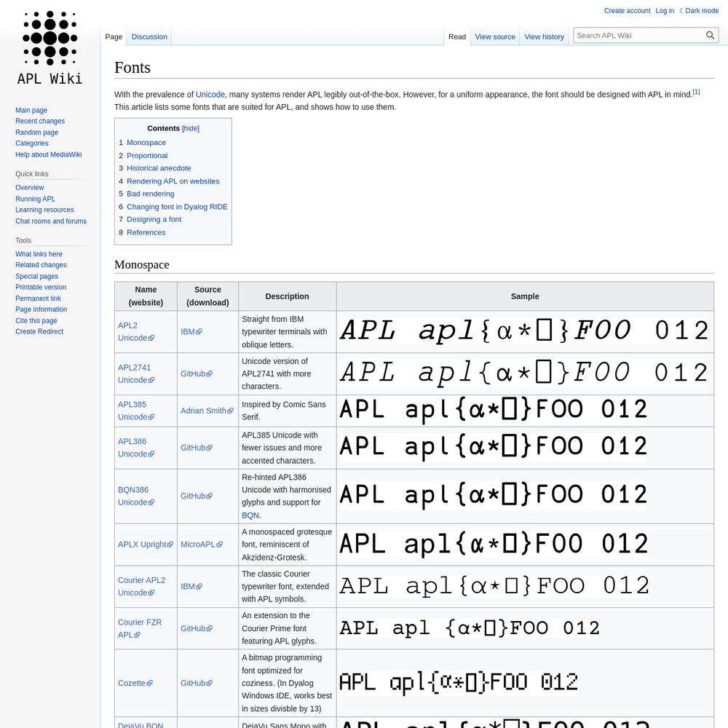Jump to Changing font in Dyalog RIDE
Image resolution: width=728 pixels, height=728 pixels.
[177, 207]
